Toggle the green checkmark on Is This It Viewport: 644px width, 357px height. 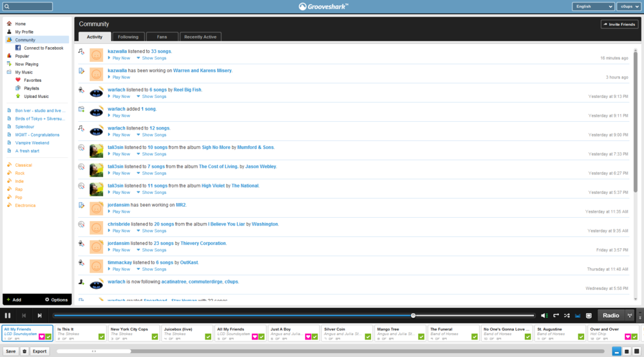pos(102,336)
